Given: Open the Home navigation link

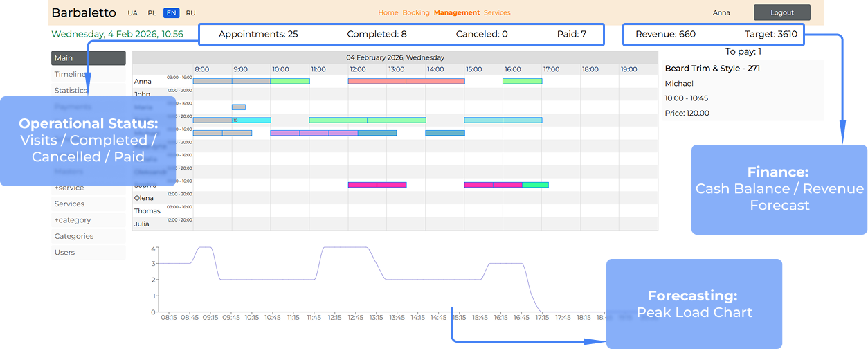Looking at the screenshot, I should [388, 12].
